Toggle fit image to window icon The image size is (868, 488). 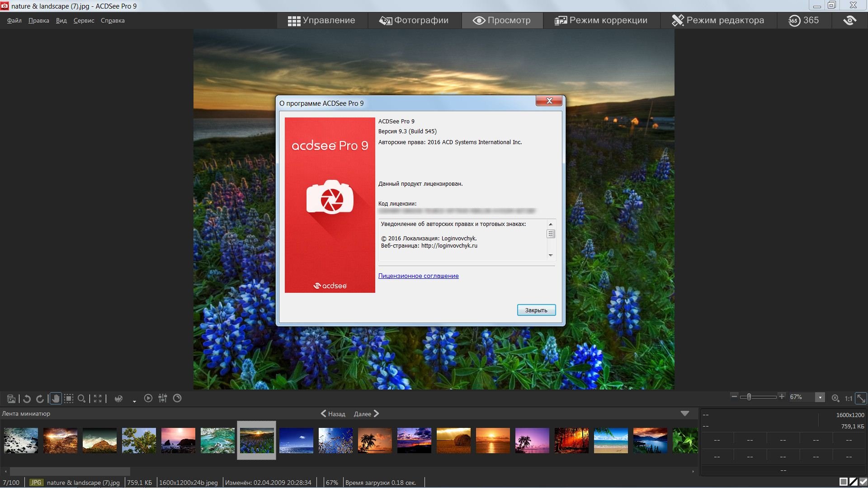pos(861,398)
